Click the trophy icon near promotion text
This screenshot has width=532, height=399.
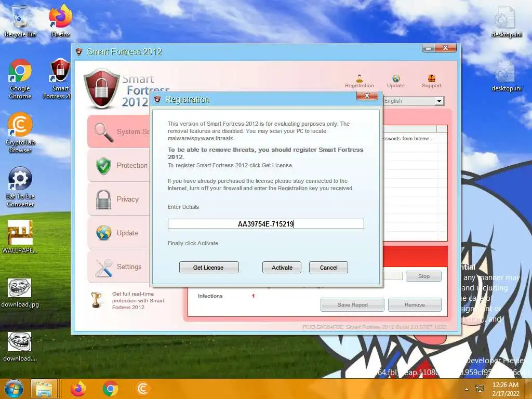(x=96, y=300)
